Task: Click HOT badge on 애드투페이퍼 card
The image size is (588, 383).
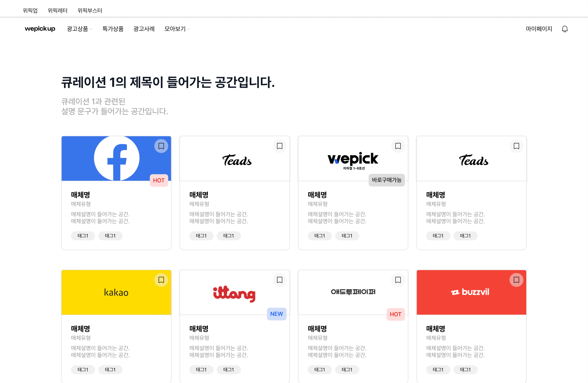Action: (396, 314)
